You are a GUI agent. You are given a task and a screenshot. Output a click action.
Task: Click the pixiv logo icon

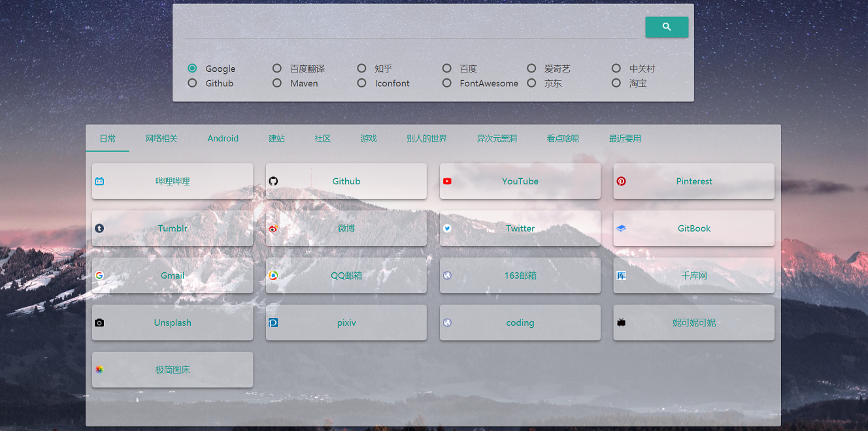[273, 322]
